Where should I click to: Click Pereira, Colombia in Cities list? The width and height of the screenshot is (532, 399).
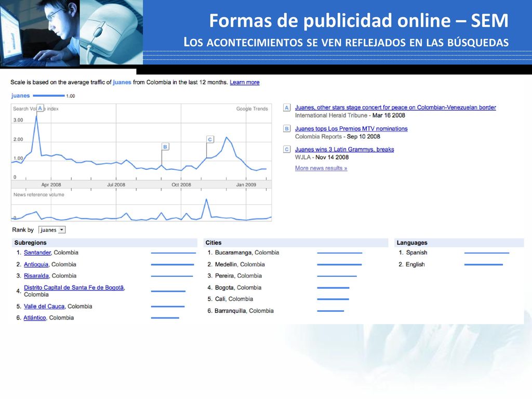pos(238,276)
